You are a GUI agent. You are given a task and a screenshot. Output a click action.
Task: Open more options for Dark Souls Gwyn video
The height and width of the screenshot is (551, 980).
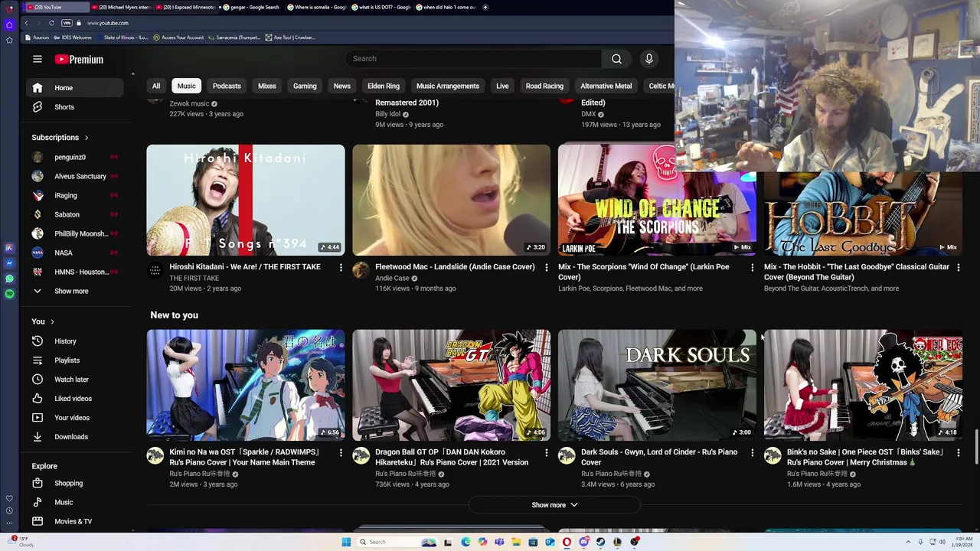752,452
